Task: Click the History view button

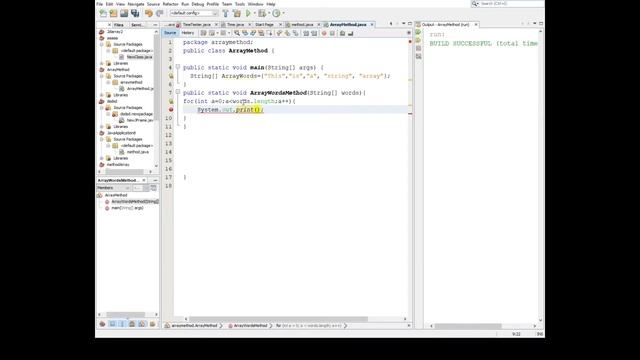Action: (x=188, y=33)
